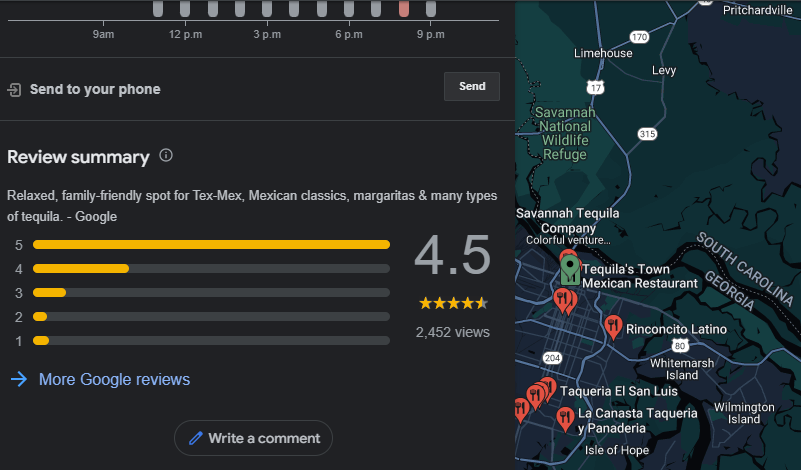Click the Route 204 shield on map

[552, 358]
